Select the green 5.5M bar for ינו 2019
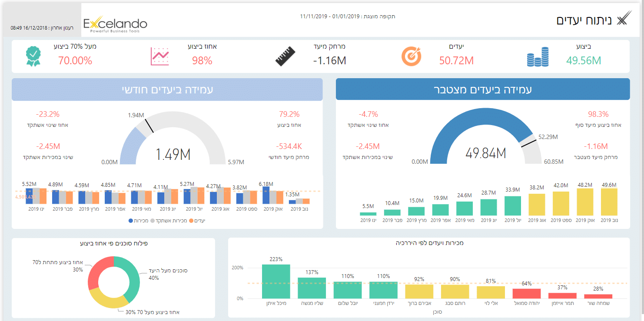This screenshot has width=644, height=321. point(368,213)
